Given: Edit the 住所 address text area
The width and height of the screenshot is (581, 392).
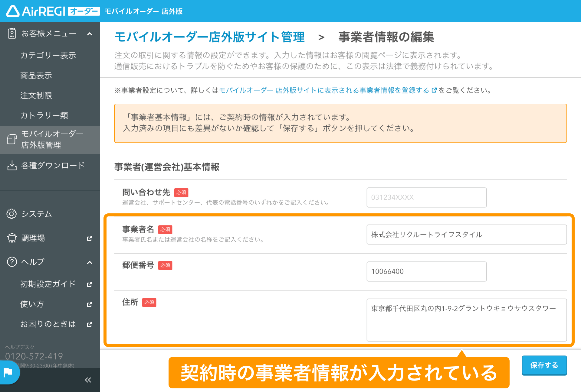Looking at the screenshot, I should click(x=467, y=320).
